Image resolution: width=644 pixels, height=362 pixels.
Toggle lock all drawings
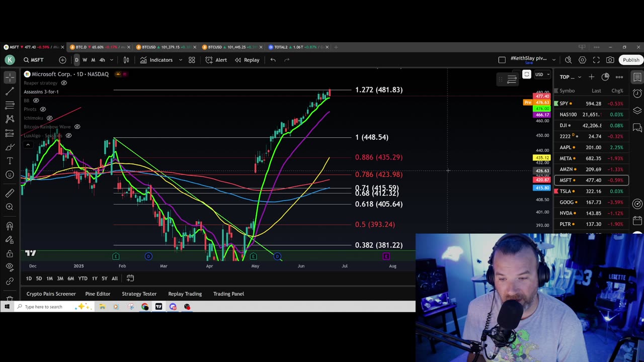click(x=10, y=253)
